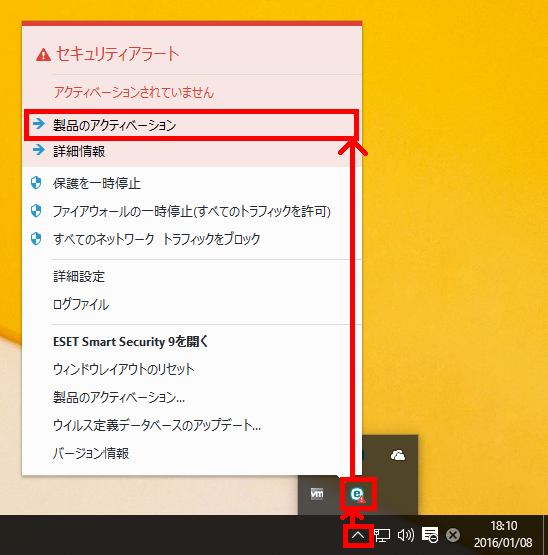Screen dimensions: 548x555
Task: Click the VMware tools tray icon
Action: pyautogui.click(x=317, y=493)
